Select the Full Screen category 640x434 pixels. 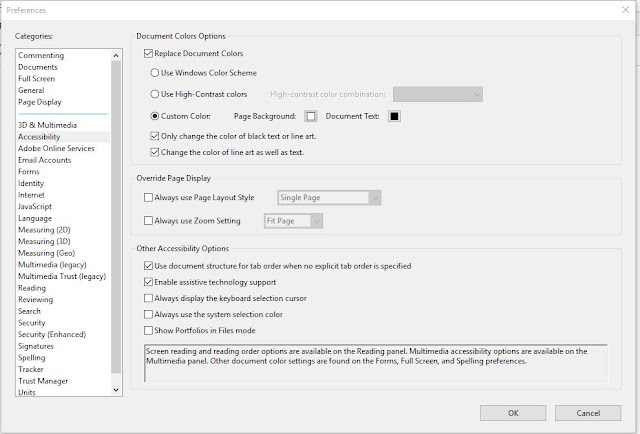pos(36,78)
